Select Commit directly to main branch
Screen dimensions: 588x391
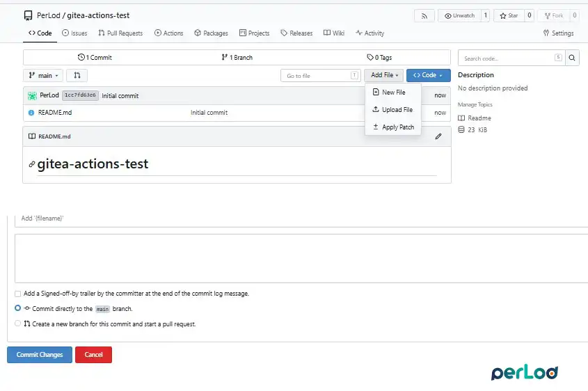click(17, 308)
